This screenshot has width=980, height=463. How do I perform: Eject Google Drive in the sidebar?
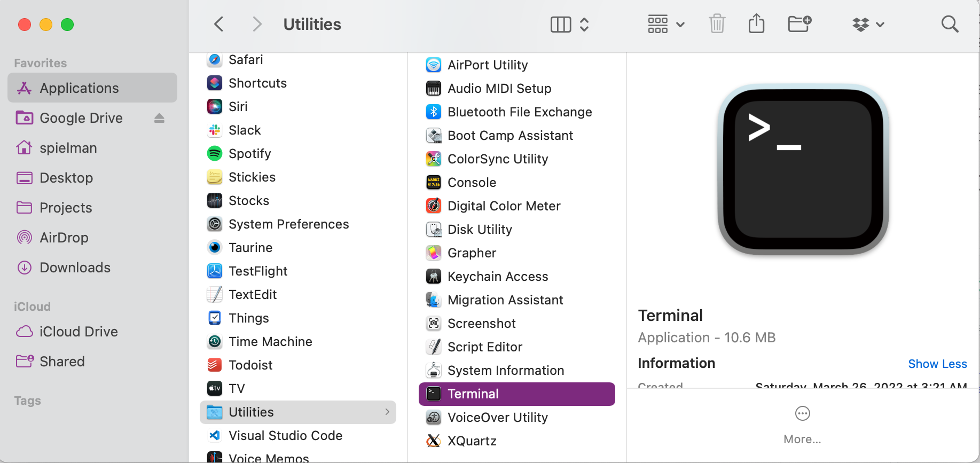159,118
